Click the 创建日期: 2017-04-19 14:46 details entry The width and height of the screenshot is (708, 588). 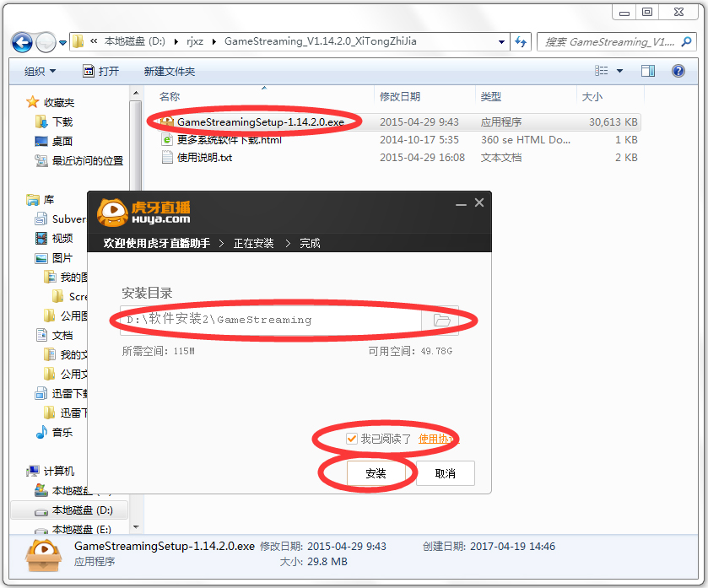click(489, 546)
